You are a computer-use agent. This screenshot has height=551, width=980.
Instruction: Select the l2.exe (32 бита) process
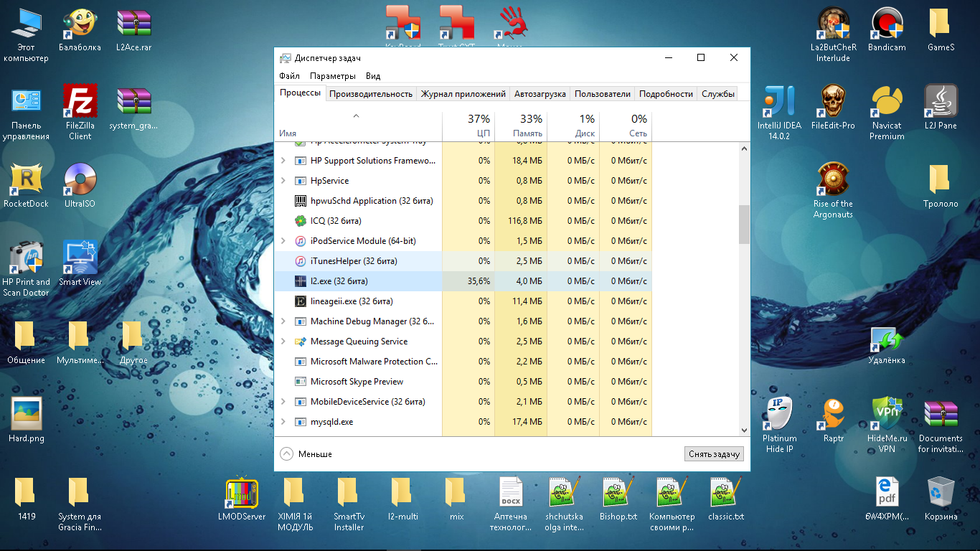coord(463,281)
